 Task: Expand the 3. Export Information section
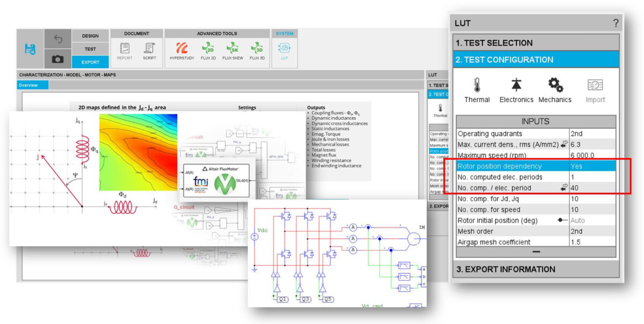tap(537, 269)
